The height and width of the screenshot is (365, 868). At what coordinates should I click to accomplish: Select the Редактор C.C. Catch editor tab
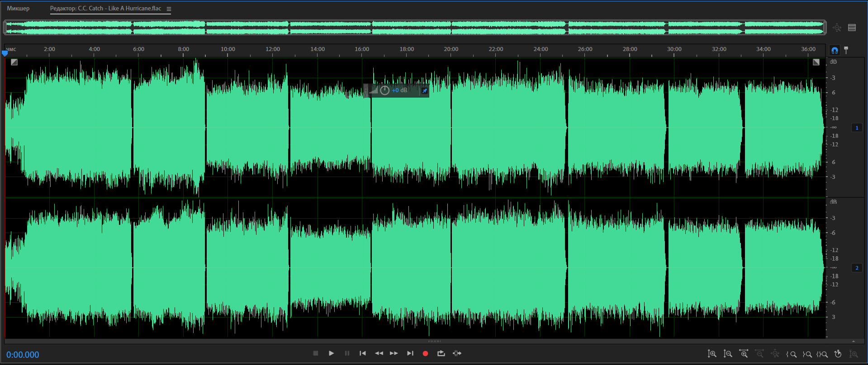[105, 9]
